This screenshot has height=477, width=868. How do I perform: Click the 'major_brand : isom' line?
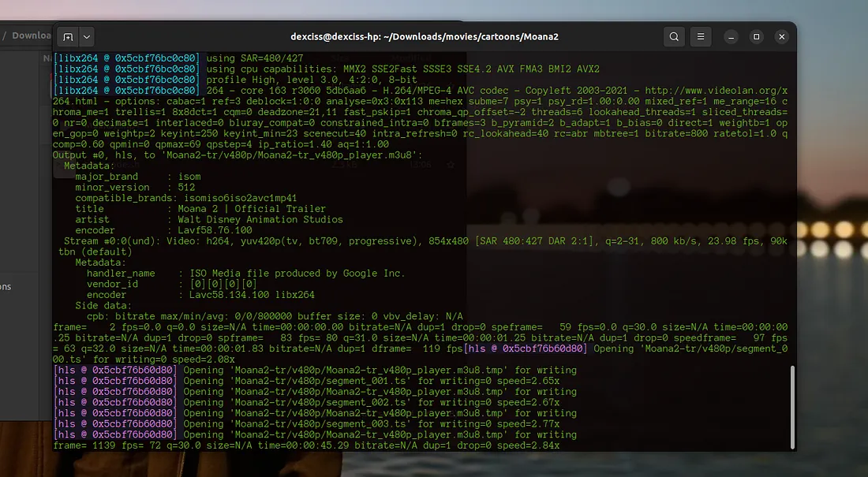click(x=138, y=177)
